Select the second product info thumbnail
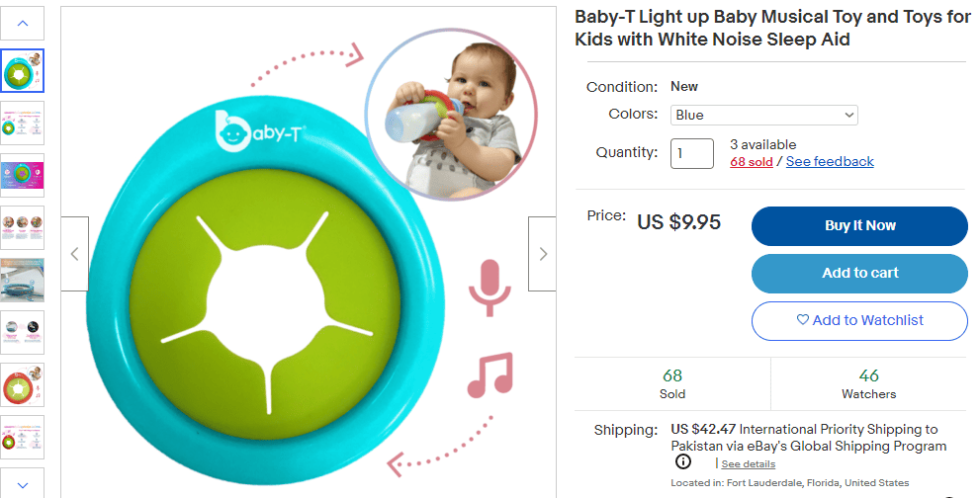The height and width of the screenshot is (498, 980). click(23, 124)
